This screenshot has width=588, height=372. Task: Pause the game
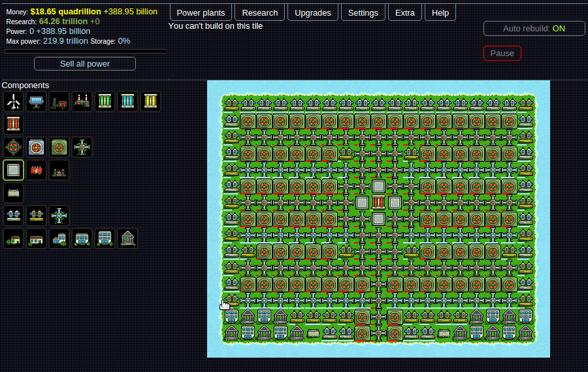pyautogui.click(x=502, y=54)
